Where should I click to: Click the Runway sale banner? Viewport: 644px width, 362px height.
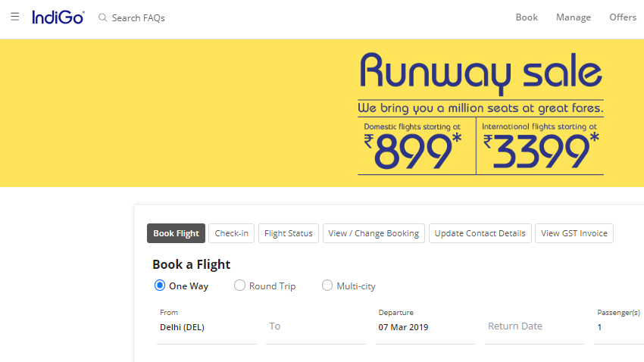pyautogui.click(x=480, y=114)
